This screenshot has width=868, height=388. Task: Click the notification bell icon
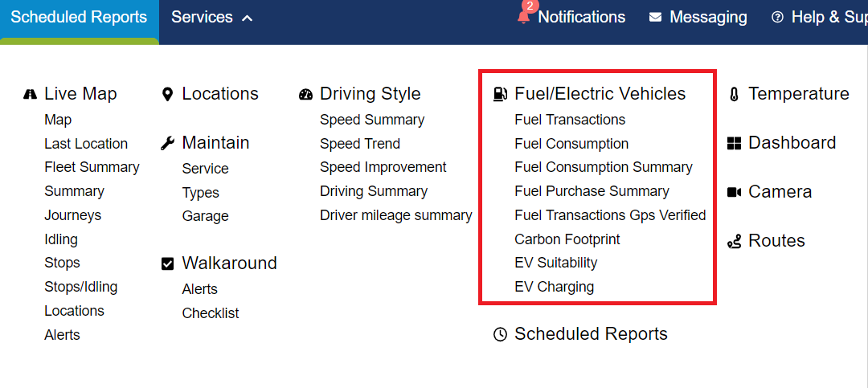[x=522, y=18]
